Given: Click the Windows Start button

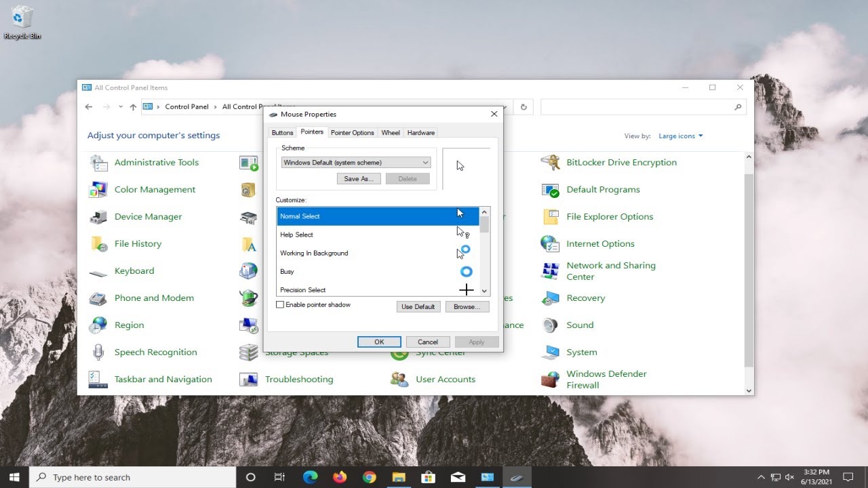Looking at the screenshot, I should coord(14,477).
